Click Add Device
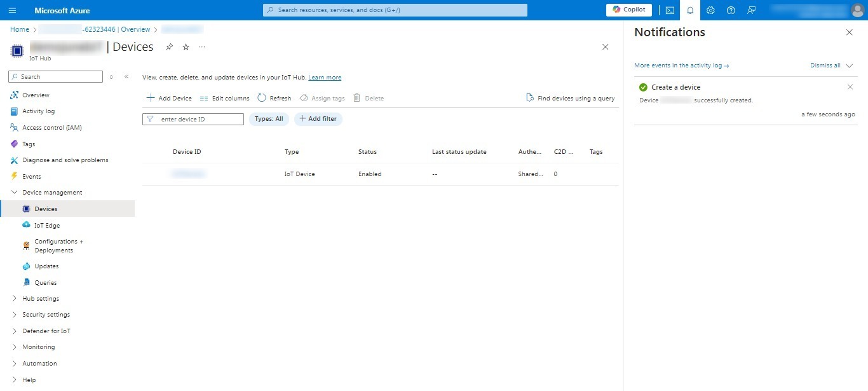The width and height of the screenshot is (868, 391). [169, 99]
